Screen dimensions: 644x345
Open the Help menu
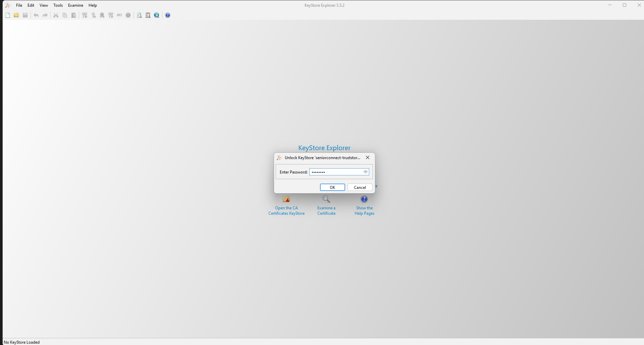click(x=93, y=5)
